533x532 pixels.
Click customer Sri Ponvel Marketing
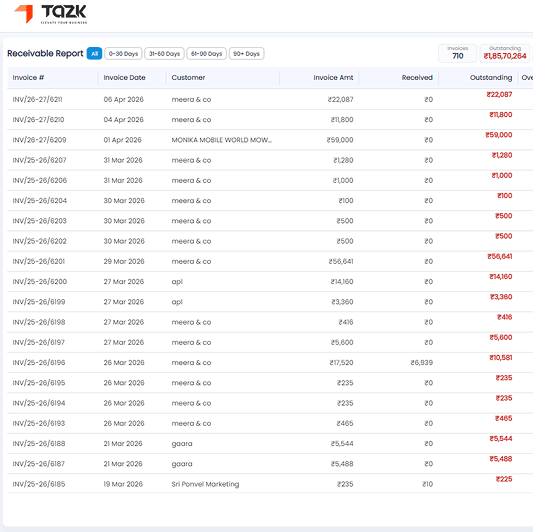tap(205, 484)
